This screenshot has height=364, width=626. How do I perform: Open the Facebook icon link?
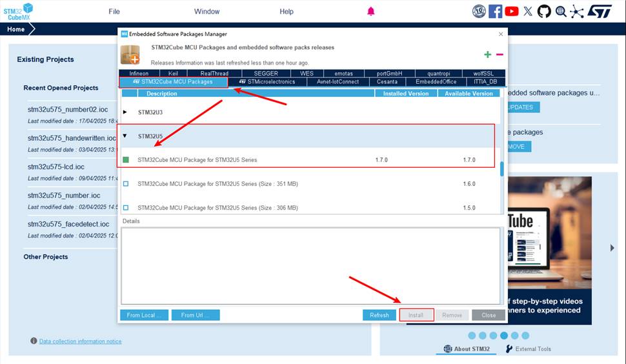495,11
